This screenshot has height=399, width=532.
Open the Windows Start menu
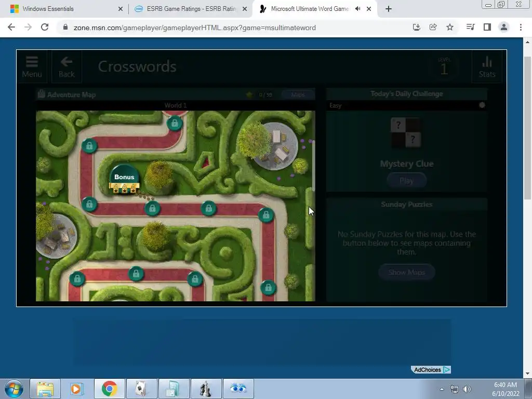coord(14,389)
